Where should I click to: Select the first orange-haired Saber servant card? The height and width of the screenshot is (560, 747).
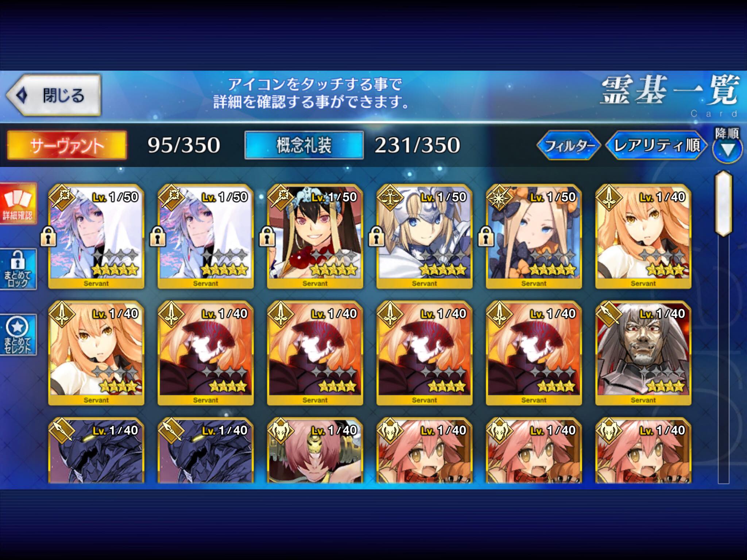[643, 237]
